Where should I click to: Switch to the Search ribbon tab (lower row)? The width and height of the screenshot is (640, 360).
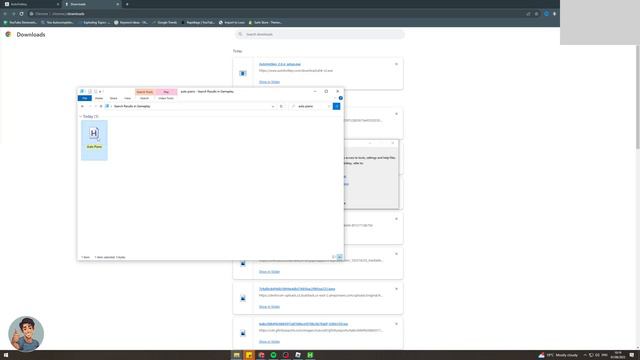pyautogui.click(x=144, y=98)
